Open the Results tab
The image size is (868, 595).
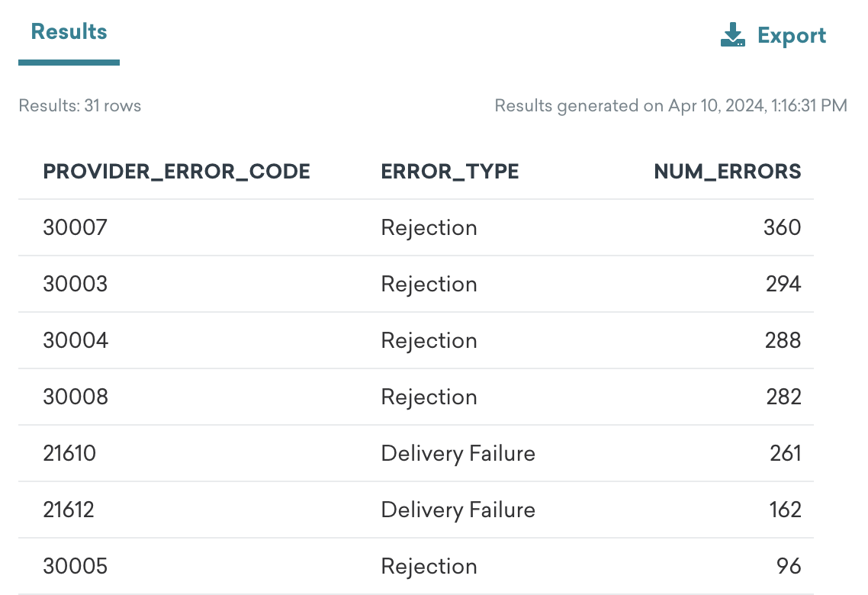tap(69, 32)
